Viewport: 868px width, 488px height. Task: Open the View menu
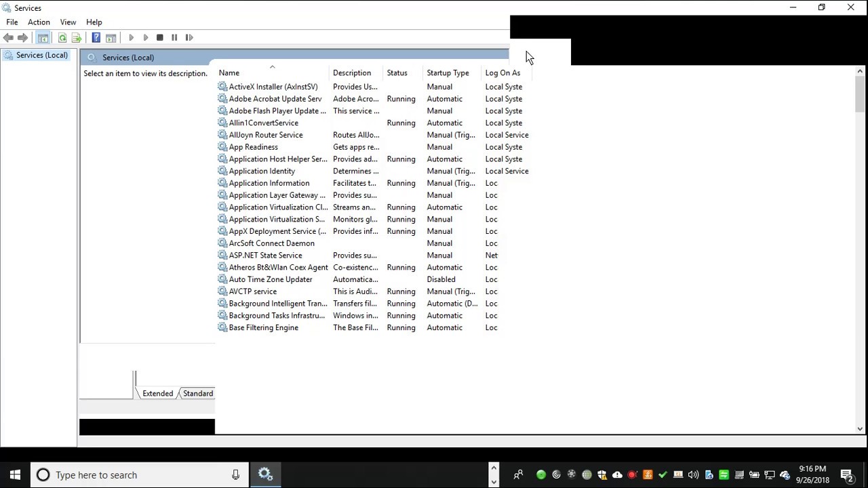(x=68, y=22)
